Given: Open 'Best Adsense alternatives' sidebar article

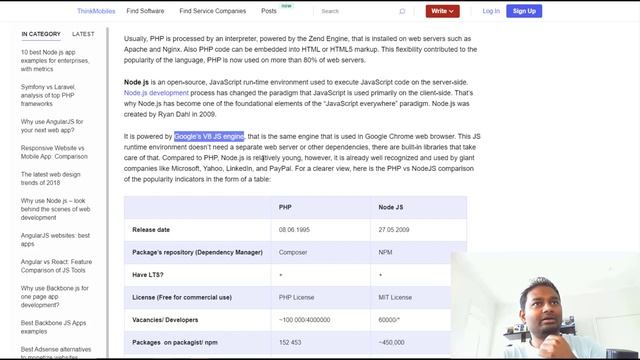Looking at the screenshot, I should click(56, 353).
